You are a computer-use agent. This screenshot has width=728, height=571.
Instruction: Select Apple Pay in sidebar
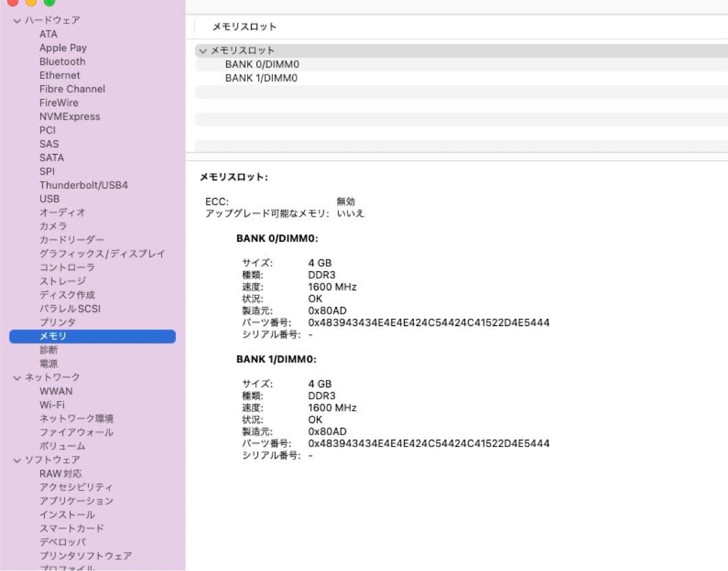click(x=63, y=48)
